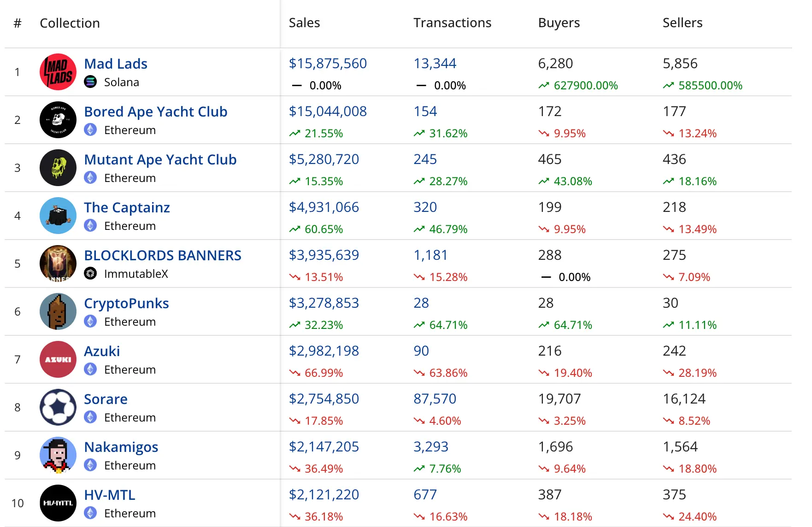
Task: Click the black HV-MTL logo
Action: (x=58, y=503)
